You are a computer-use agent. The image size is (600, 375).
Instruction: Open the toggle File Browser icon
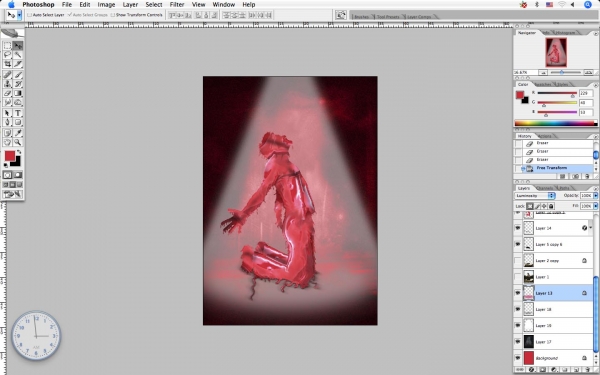pyautogui.click(x=340, y=15)
